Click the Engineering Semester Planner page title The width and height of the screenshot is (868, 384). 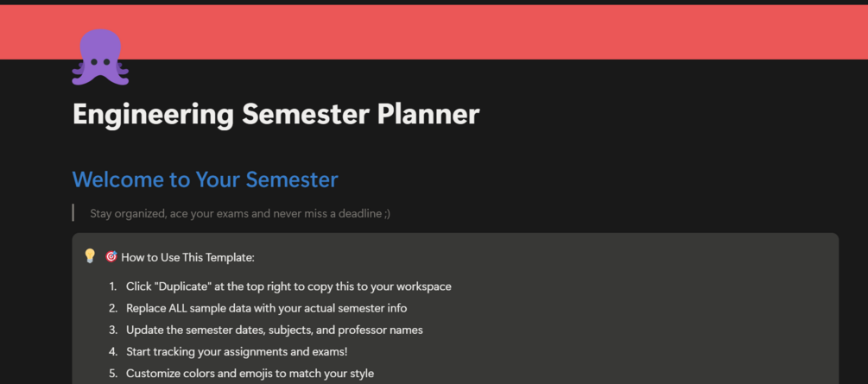pos(276,114)
